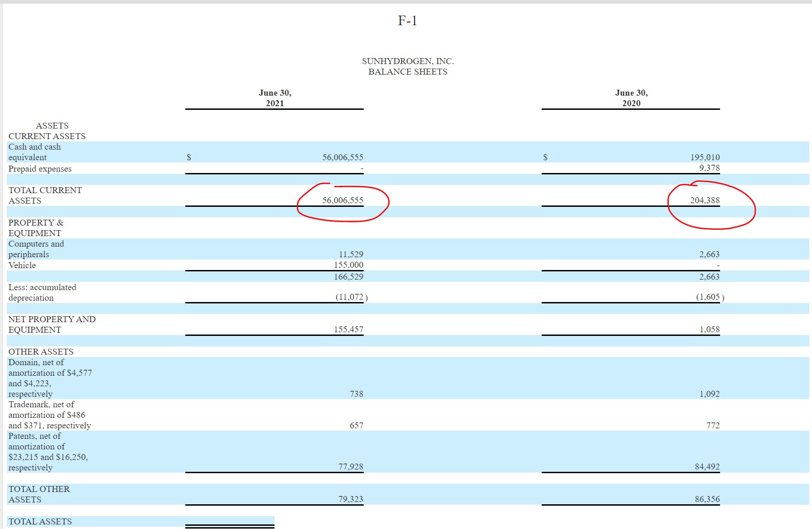The width and height of the screenshot is (812, 529).
Task: Click the 'TOTAL OTHER ASSETS' row label
Action: (x=39, y=494)
